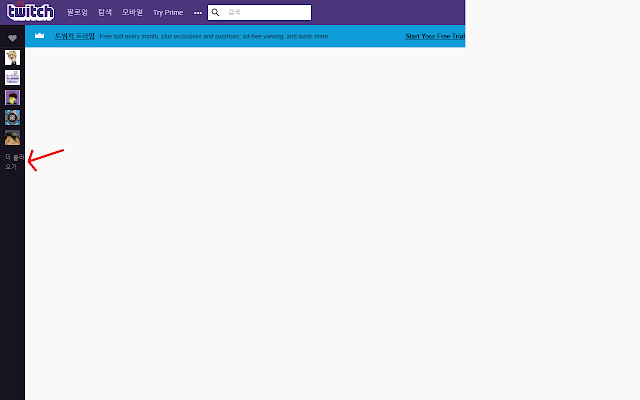The image size is (640, 400).
Task: Click the Twitch logo
Action: (x=30, y=12)
